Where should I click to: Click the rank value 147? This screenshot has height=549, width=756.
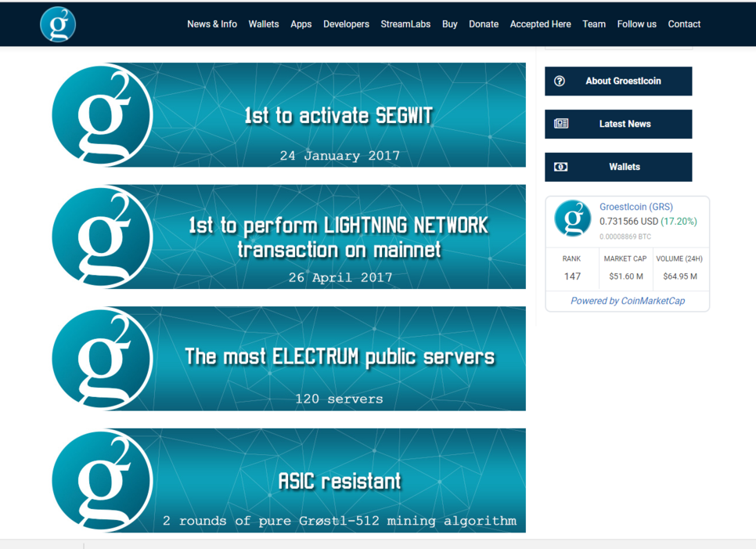pos(572,276)
